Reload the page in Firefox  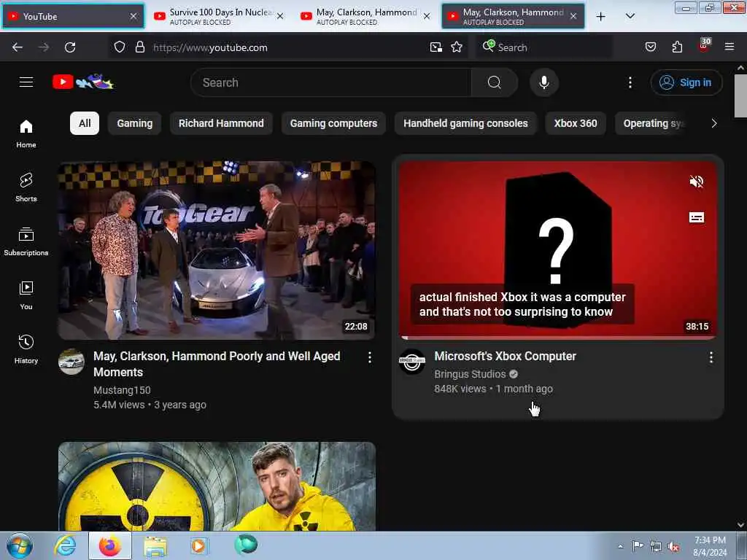pos(70,47)
